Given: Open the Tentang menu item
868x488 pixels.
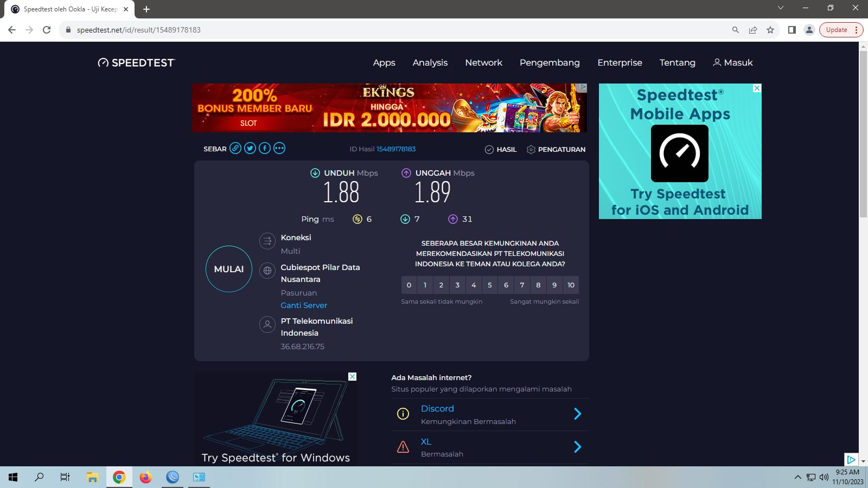Looking at the screenshot, I should 678,63.
